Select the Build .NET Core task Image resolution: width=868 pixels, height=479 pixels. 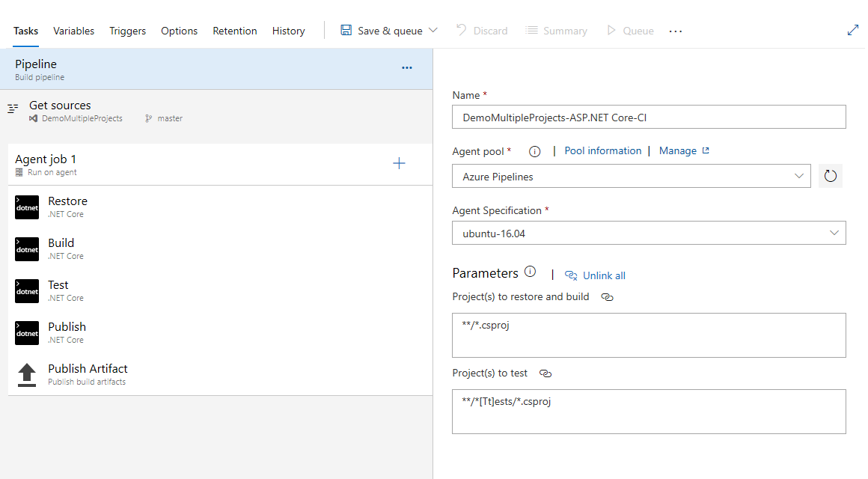coord(61,248)
